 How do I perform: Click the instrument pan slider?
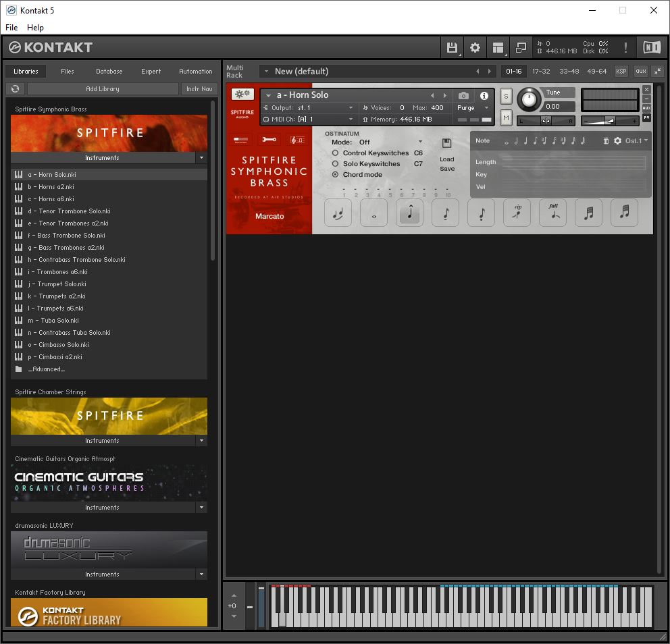tap(546, 121)
